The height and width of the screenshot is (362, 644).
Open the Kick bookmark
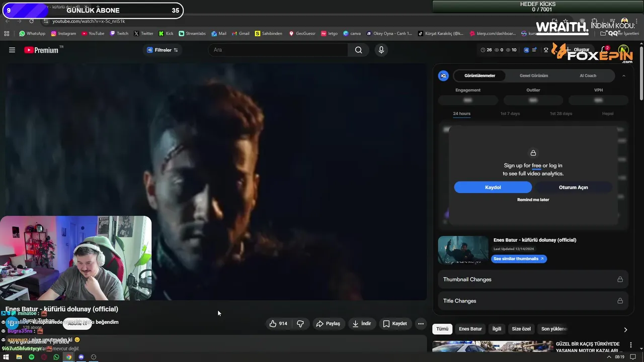coord(166,34)
